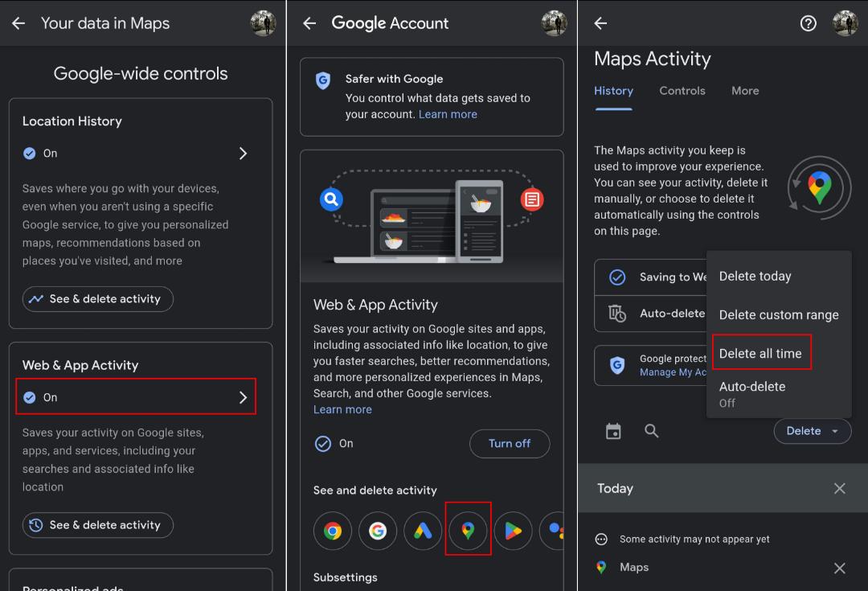868x591 pixels.
Task: Expand the Delete dropdown button
Action: [812, 431]
